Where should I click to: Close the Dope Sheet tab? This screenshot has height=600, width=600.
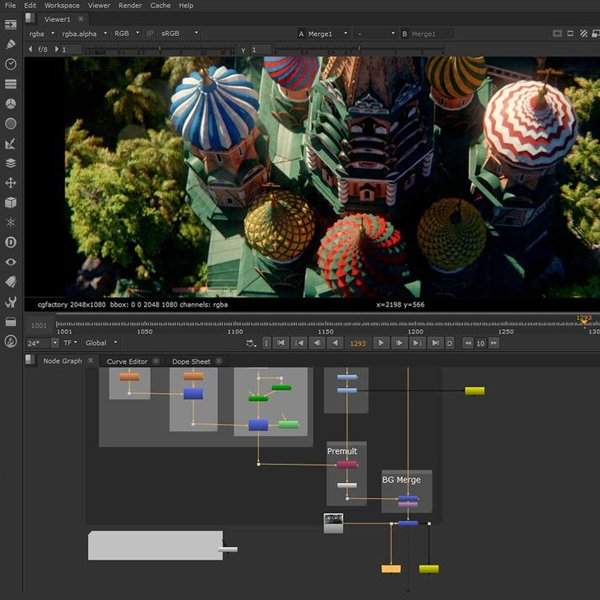click(x=218, y=361)
